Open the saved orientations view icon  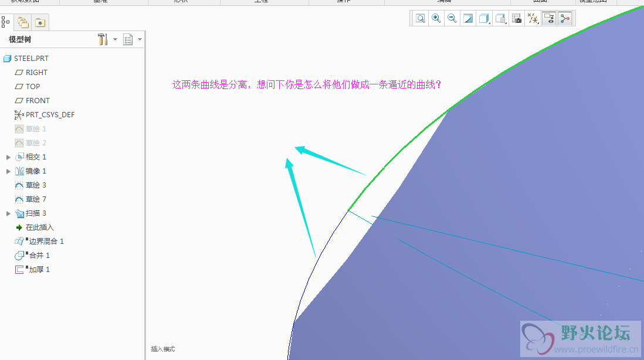point(500,19)
